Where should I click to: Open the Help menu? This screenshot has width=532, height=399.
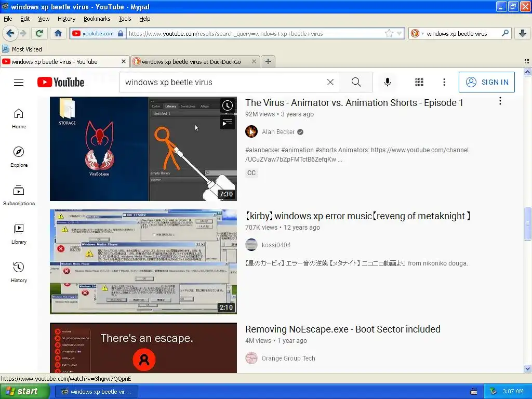click(x=144, y=19)
